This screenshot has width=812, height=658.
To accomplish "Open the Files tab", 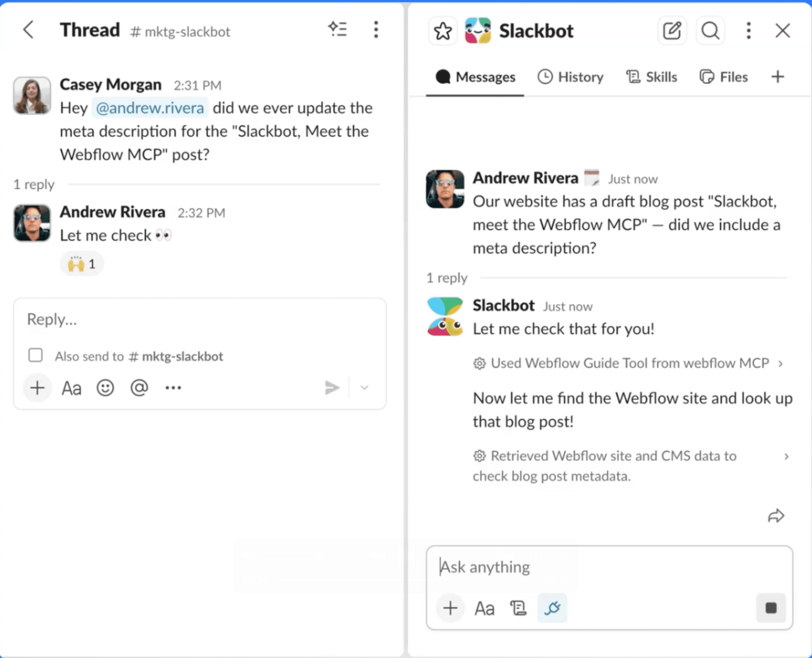I will 723,77.
